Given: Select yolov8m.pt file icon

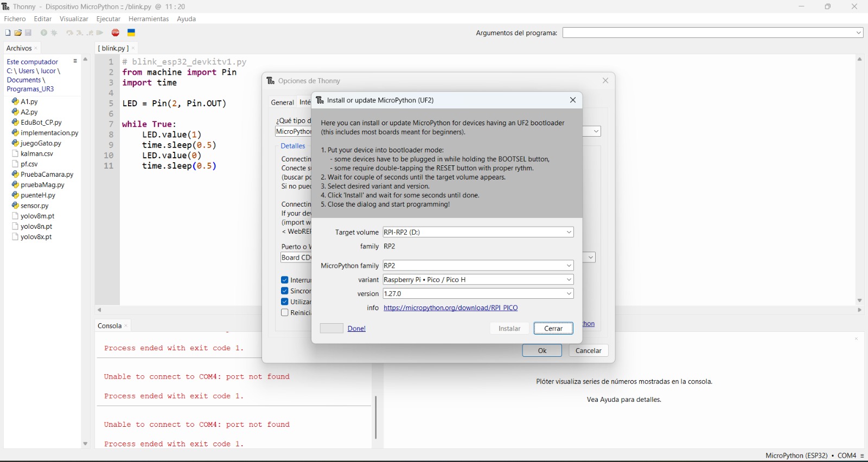Looking at the screenshot, I should [x=15, y=216].
